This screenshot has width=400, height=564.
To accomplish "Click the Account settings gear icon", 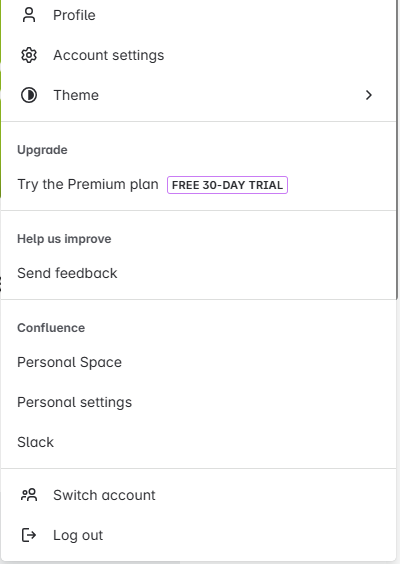I will (x=29, y=55).
